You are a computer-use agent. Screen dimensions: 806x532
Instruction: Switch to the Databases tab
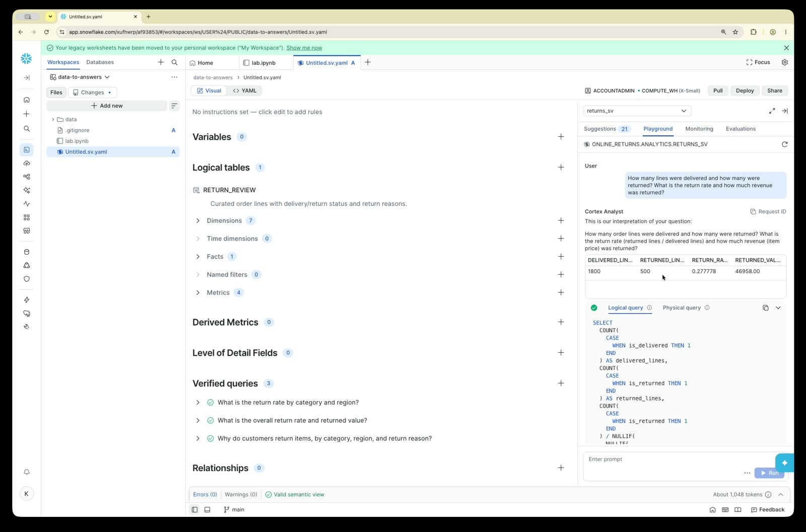[100, 62]
